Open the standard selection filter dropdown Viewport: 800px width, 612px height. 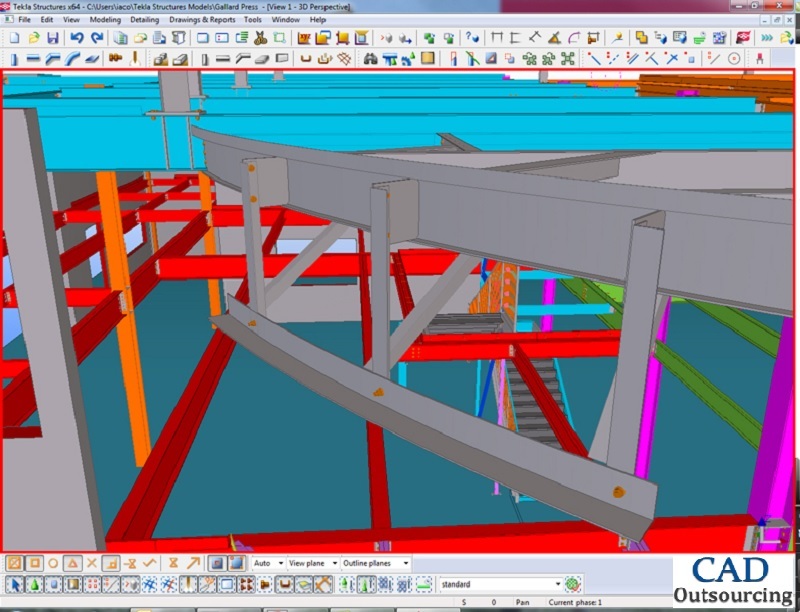click(558, 584)
